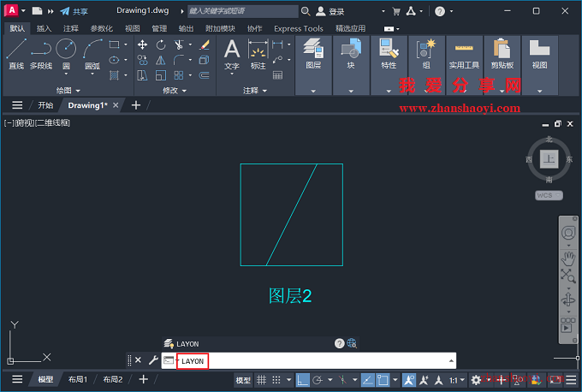This screenshot has height=392, width=582.
Task: Toggle Ortho mode in status bar
Action: point(302,380)
